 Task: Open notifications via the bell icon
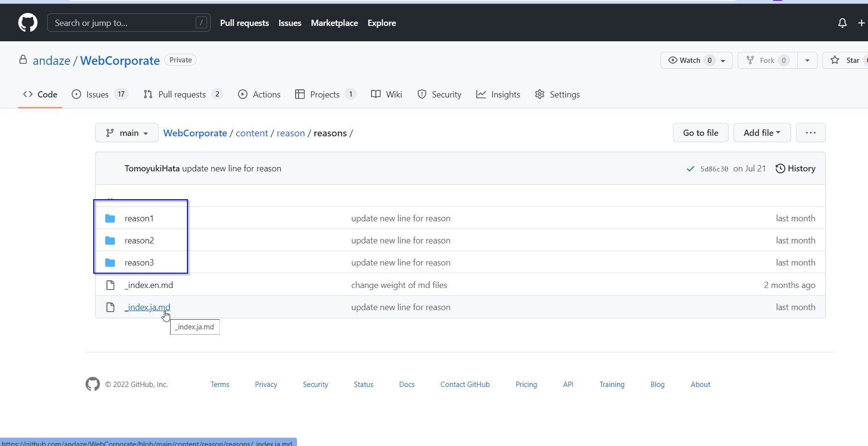pyautogui.click(x=842, y=23)
